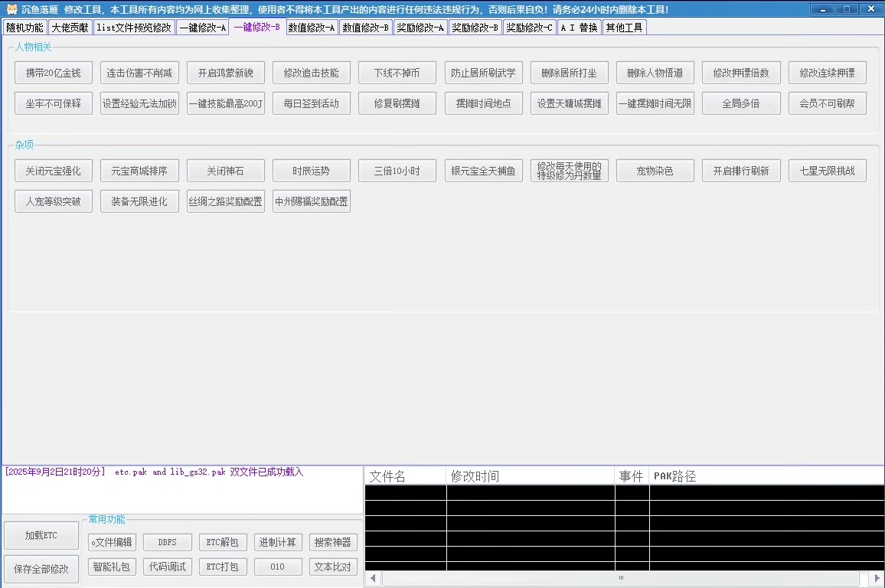Open the 进制计算 tool
This screenshot has width=885, height=588.
tap(278, 542)
